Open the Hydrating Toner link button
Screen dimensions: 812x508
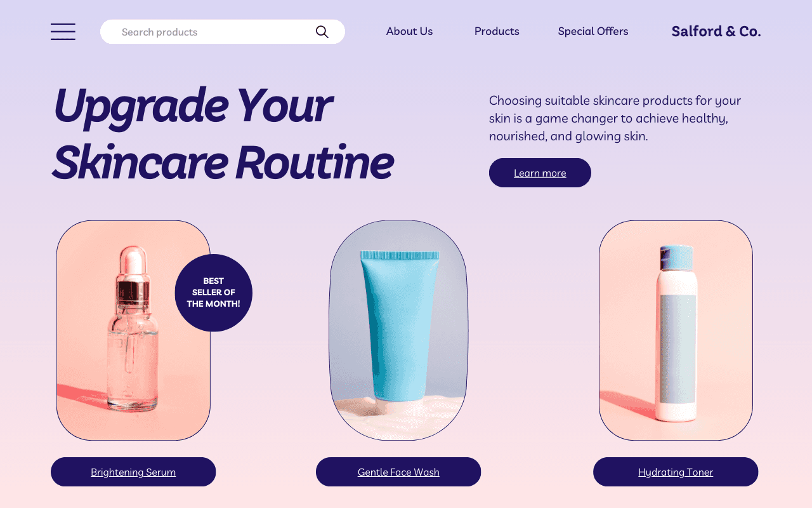click(x=676, y=472)
